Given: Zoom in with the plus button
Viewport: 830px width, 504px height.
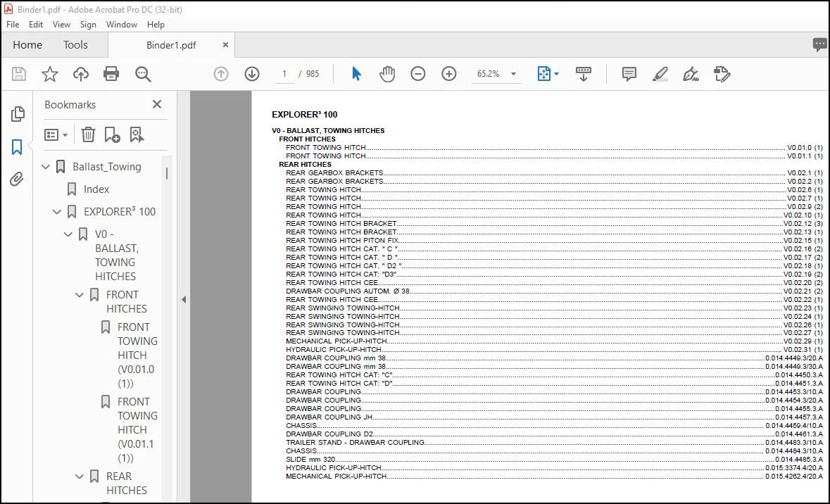Looking at the screenshot, I should click(449, 74).
